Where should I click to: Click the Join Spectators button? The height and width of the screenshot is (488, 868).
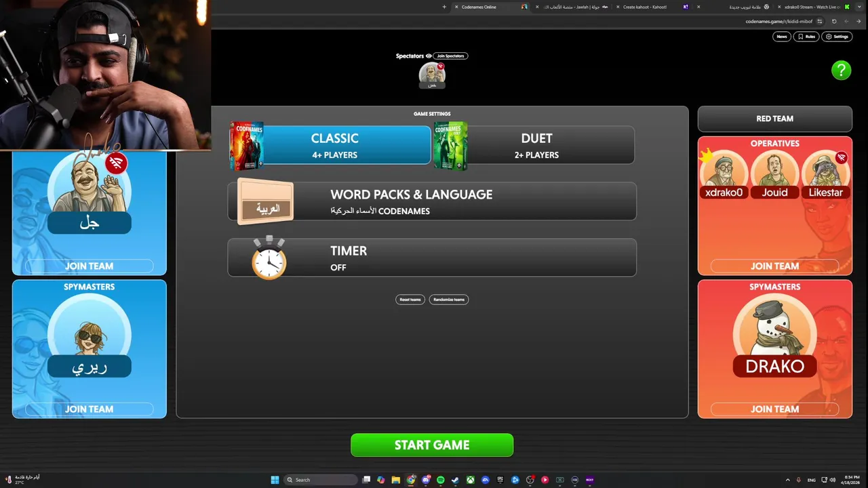[450, 56]
